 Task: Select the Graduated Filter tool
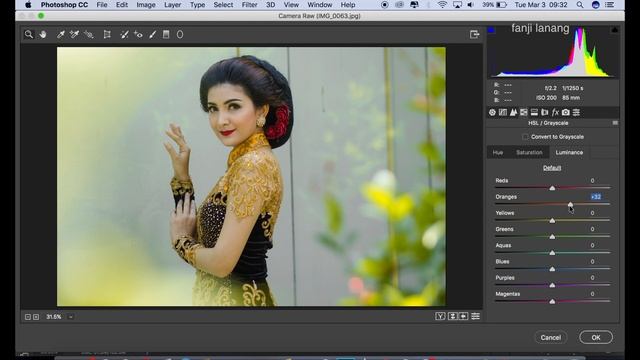[166, 35]
